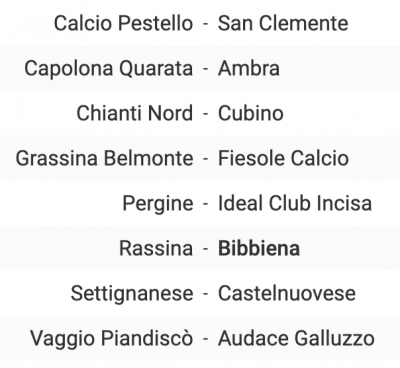Open the Chianti Nord team entry
400x368 pixels.
[x=135, y=113]
